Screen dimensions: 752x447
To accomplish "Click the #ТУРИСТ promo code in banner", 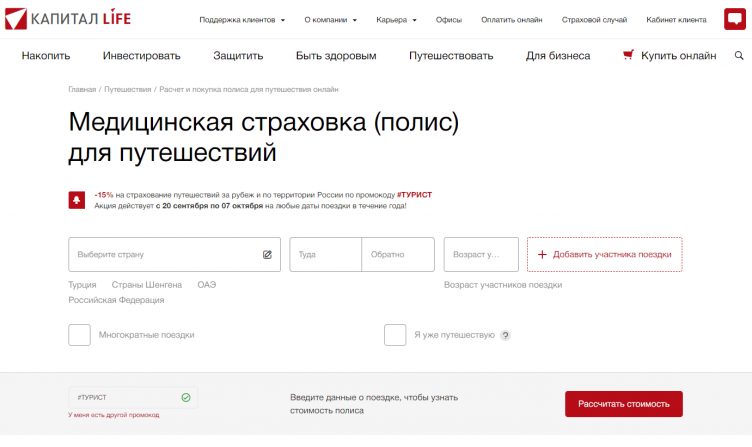I will tap(414, 195).
